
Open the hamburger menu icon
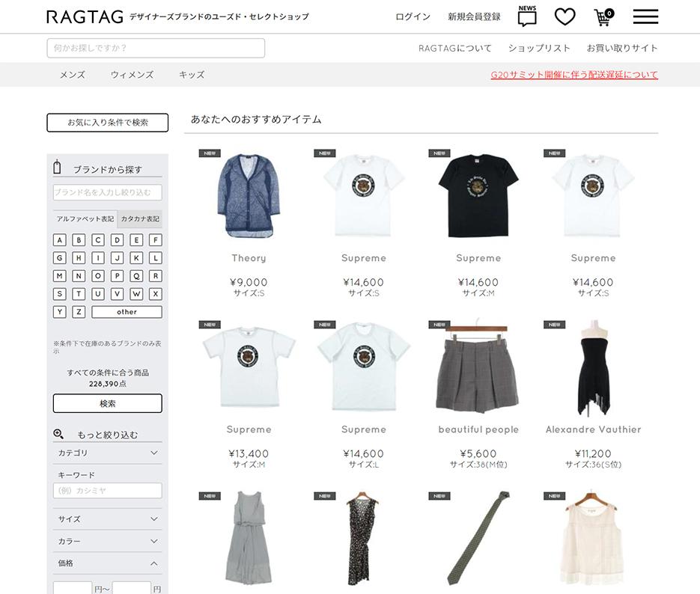coord(645,17)
